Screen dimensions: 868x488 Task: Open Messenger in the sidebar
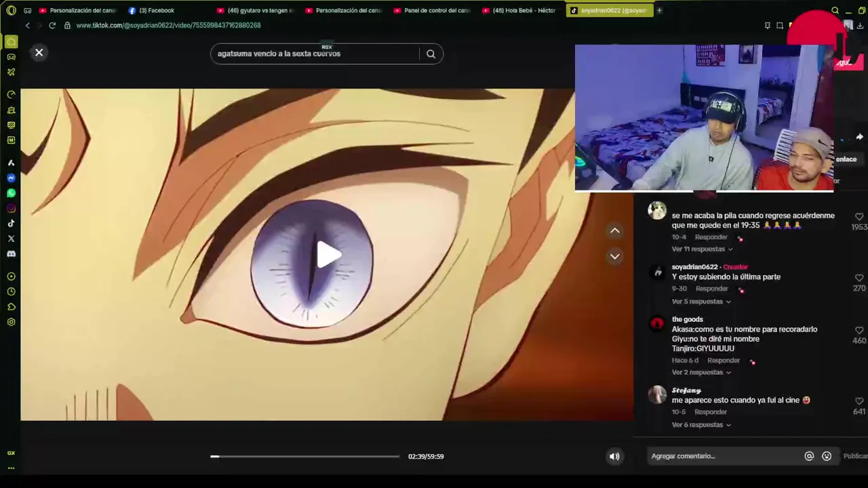(11, 178)
